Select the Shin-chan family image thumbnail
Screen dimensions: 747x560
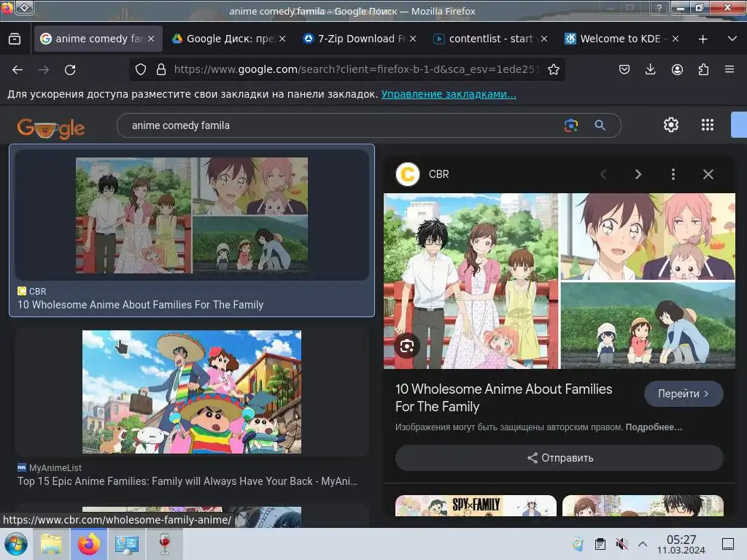[192, 392]
